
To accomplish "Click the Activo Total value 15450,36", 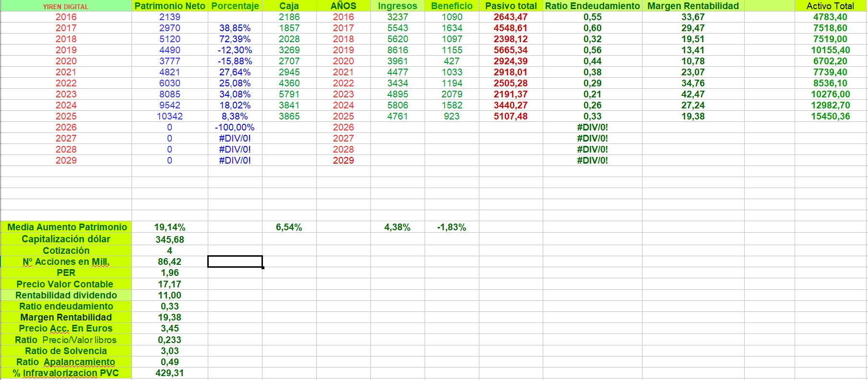I will [830, 116].
